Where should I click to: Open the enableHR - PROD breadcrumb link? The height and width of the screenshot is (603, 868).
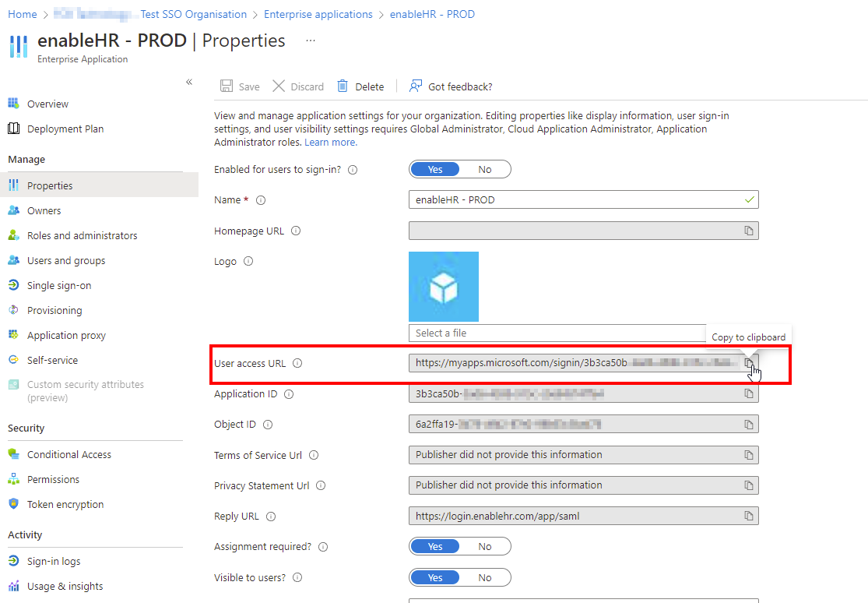click(432, 14)
